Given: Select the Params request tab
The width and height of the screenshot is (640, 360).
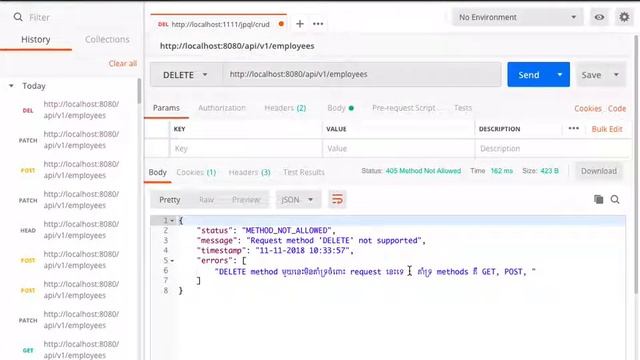Looking at the screenshot, I should [166, 108].
